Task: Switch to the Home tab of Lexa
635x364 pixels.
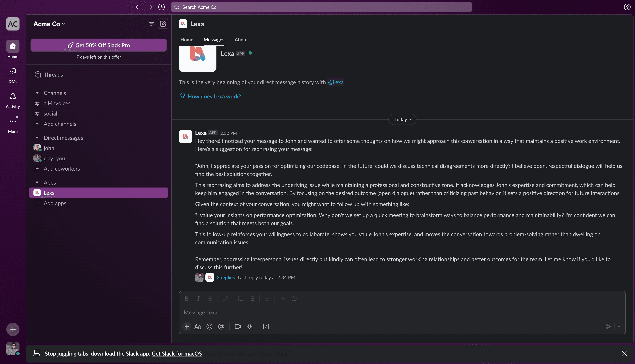Action: [187, 39]
